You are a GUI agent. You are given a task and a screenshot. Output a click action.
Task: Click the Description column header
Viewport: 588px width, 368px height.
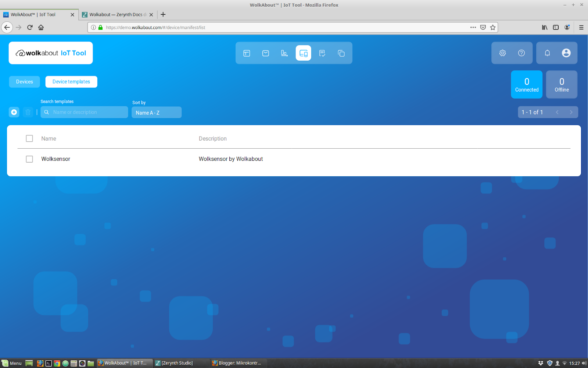pyautogui.click(x=213, y=139)
